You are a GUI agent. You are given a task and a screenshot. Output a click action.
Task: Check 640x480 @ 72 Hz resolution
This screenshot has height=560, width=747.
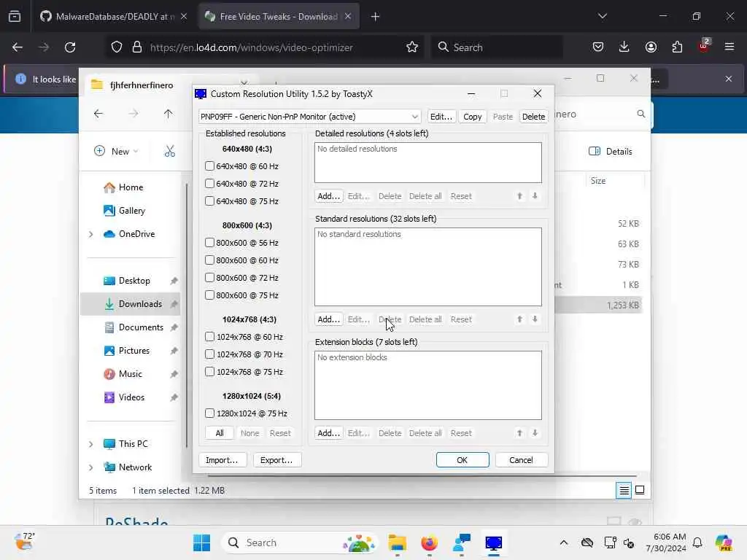[x=209, y=184]
